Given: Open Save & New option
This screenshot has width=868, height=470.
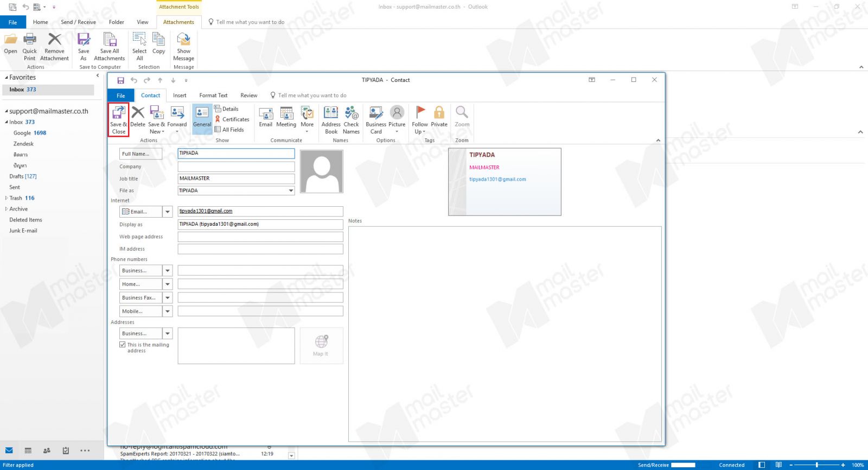Looking at the screenshot, I should [157, 120].
